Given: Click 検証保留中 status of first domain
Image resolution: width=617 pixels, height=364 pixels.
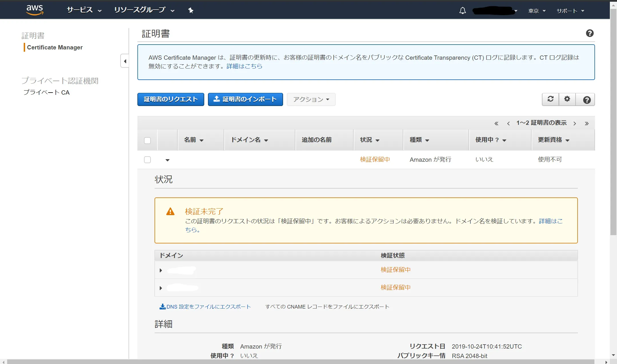Looking at the screenshot, I should [396, 270].
